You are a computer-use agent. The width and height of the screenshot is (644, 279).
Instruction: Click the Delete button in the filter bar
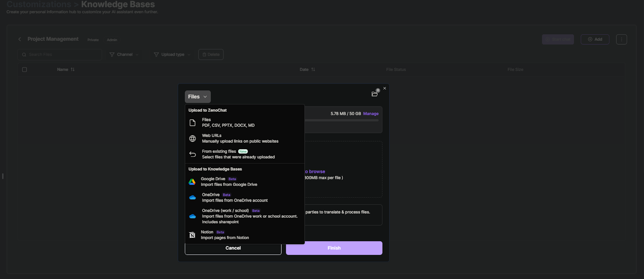point(211,54)
